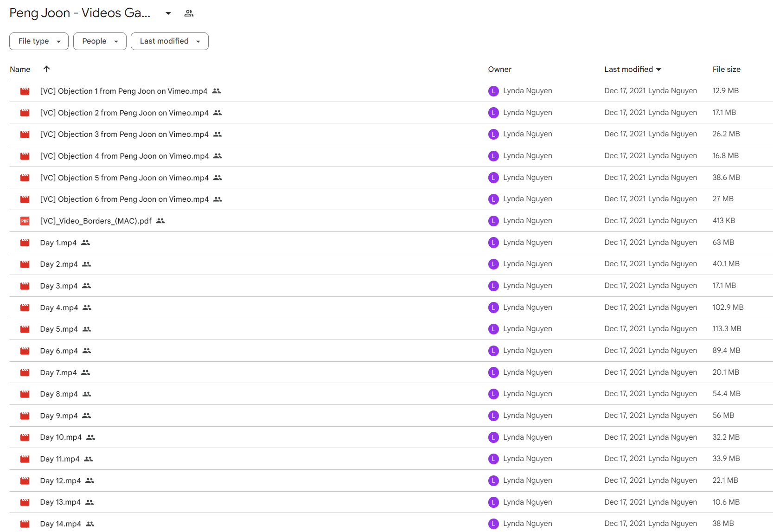773x532 pixels.
Task: Click video icon for Objection 1 file
Action: pyautogui.click(x=25, y=91)
